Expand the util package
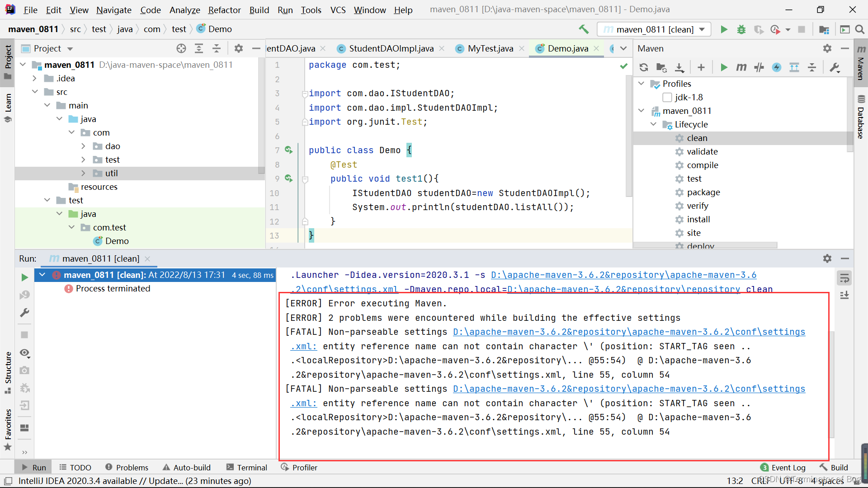The image size is (868, 488). coord(83,173)
